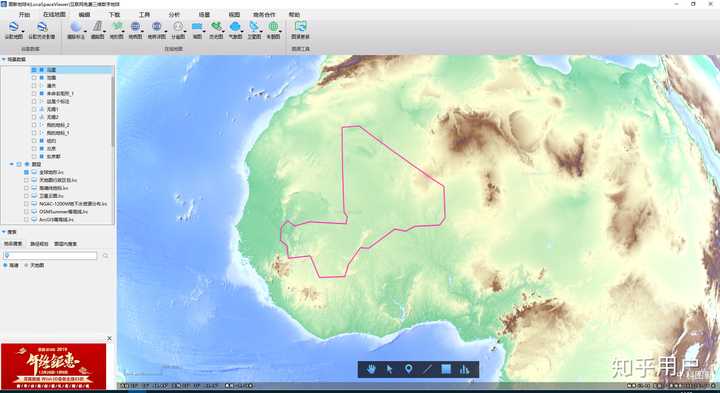Toggle checkbox for 未命名图形_1 layer
This screenshot has height=393, width=720.
[34, 94]
